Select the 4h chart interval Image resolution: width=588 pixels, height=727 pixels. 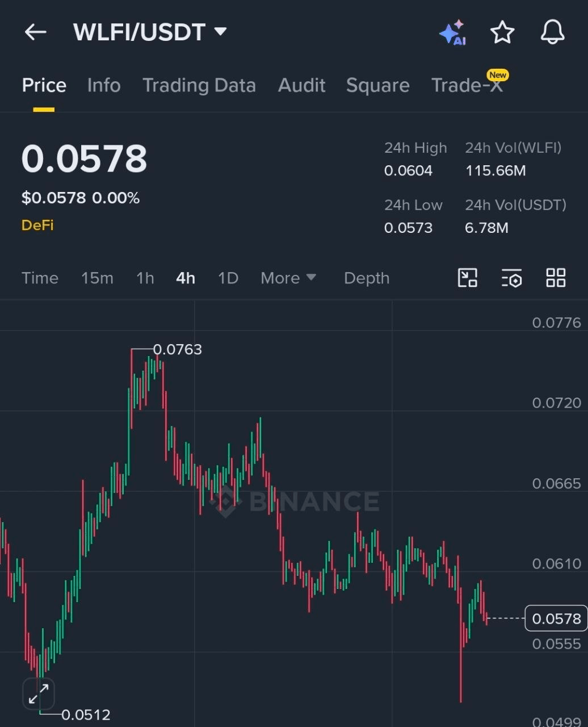click(186, 278)
